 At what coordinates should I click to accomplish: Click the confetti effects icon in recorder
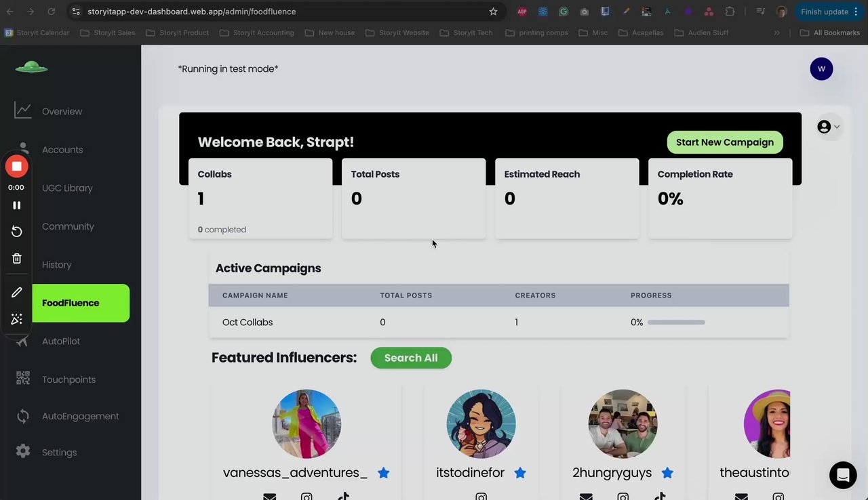(x=16, y=319)
